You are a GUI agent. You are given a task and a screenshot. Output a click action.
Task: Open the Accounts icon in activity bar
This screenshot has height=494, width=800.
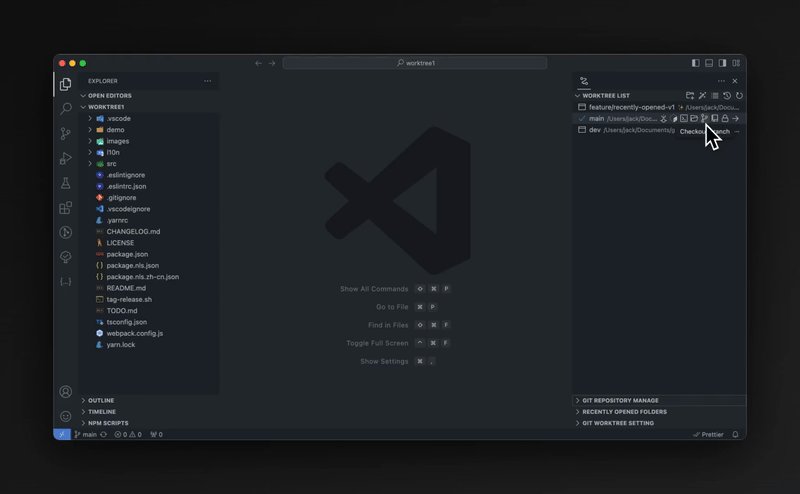tap(65, 391)
